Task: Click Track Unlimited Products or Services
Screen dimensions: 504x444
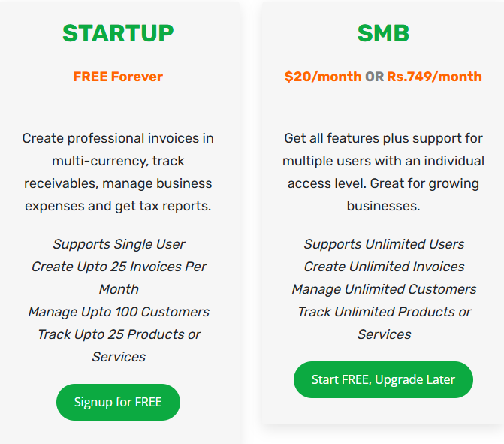Action: coord(384,323)
